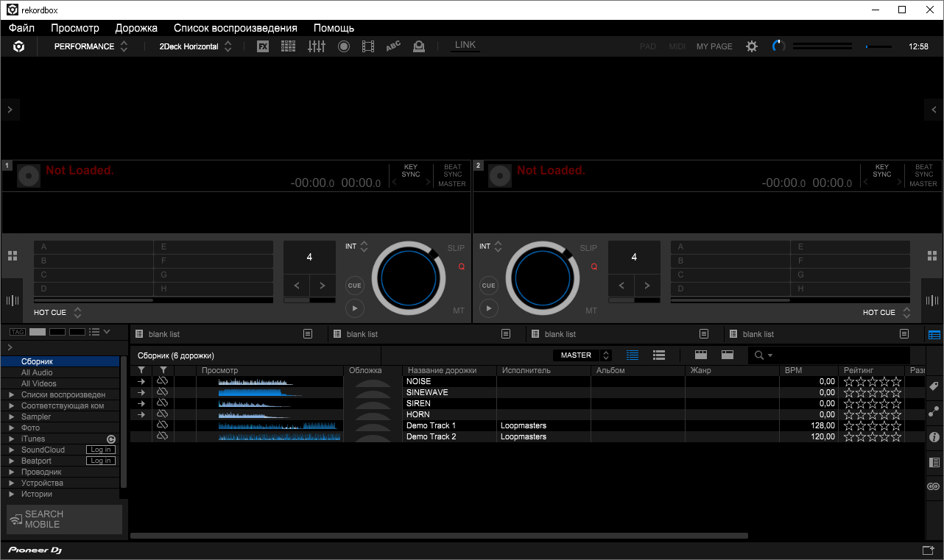Open the track information panel on right sidebar
The height and width of the screenshot is (560, 944).
[x=932, y=436]
